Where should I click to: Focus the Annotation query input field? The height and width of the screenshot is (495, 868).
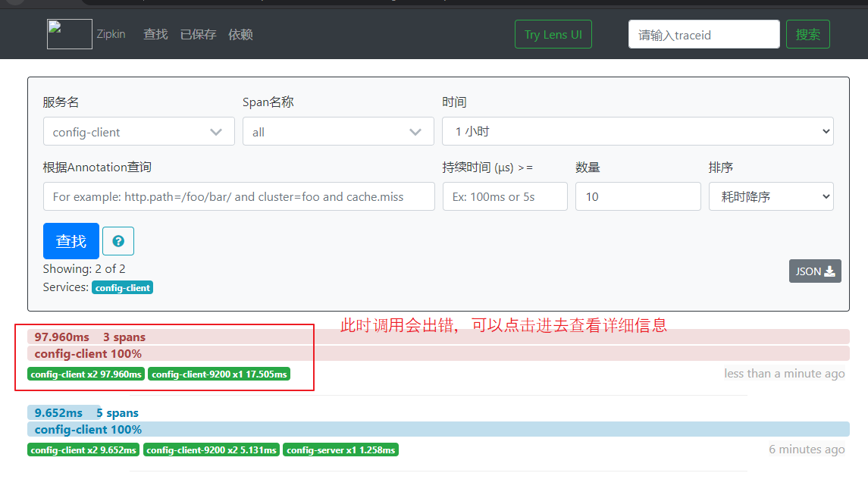[239, 196]
